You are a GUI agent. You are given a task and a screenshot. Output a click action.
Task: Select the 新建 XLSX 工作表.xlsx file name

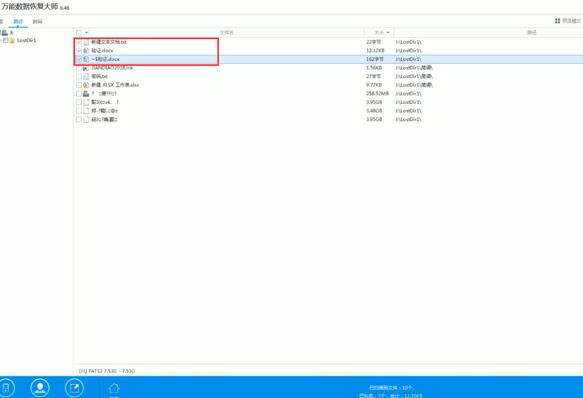(115, 85)
